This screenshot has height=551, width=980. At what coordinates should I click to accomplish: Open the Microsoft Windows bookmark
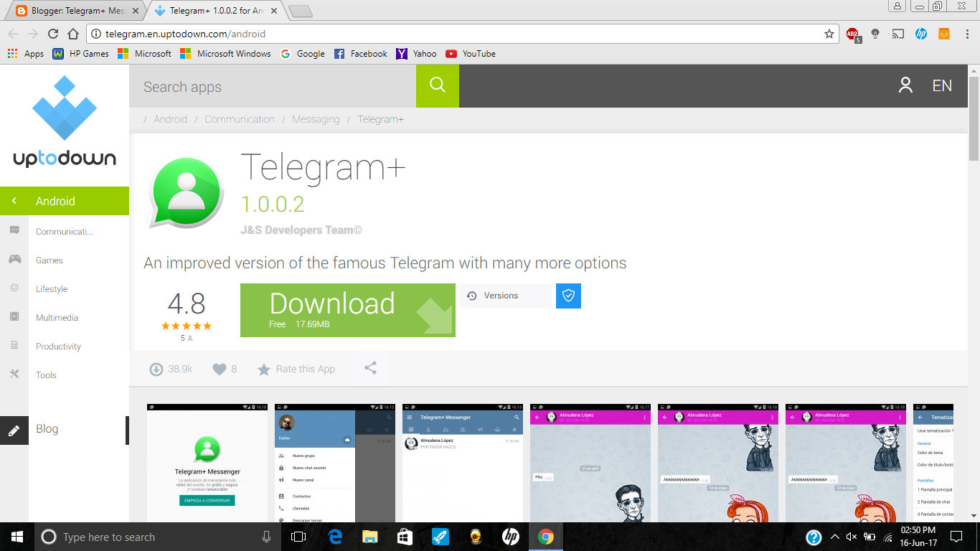pyautogui.click(x=225, y=54)
